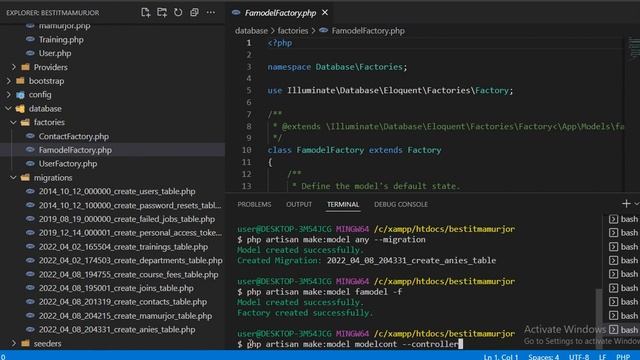Expand the Providers folder

click(x=14, y=67)
